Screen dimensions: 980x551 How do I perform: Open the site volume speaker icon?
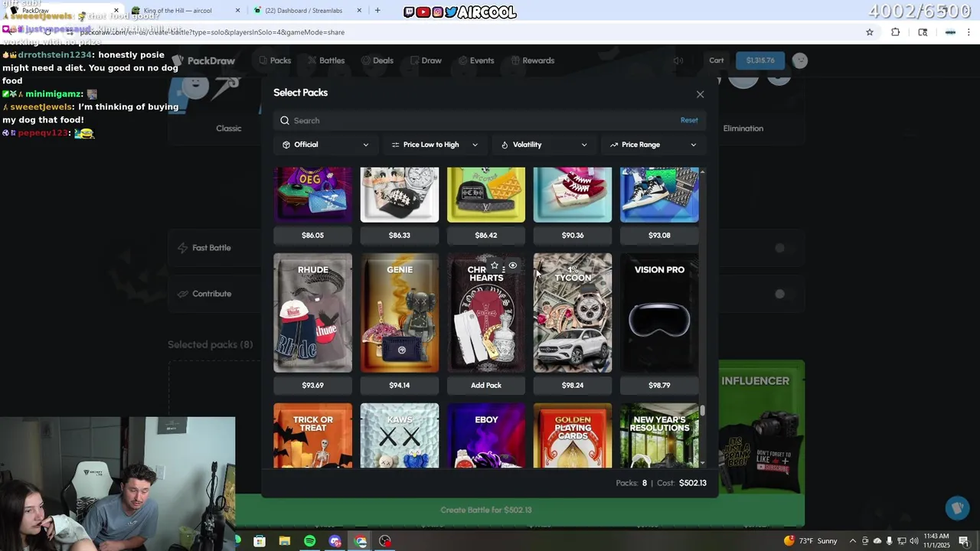click(678, 60)
